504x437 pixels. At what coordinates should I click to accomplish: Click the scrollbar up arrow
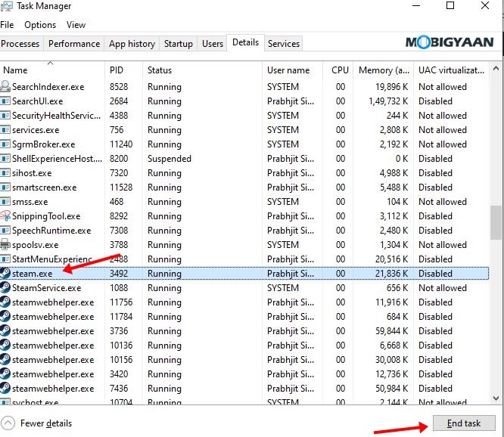coord(496,68)
